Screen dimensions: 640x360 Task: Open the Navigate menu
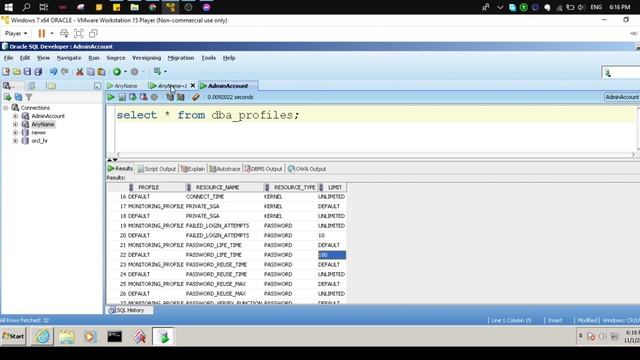point(69,58)
